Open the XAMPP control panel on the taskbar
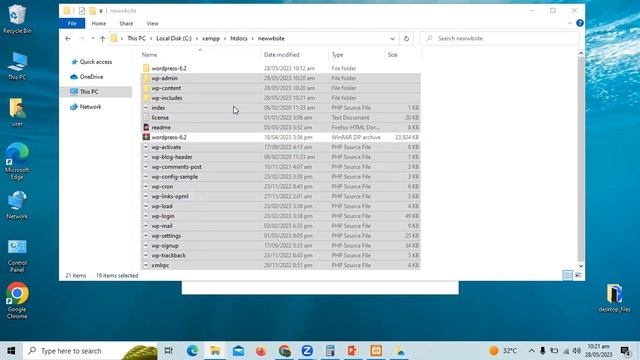Image resolution: width=640 pixels, height=360 pixels. [x=376, y=351]
